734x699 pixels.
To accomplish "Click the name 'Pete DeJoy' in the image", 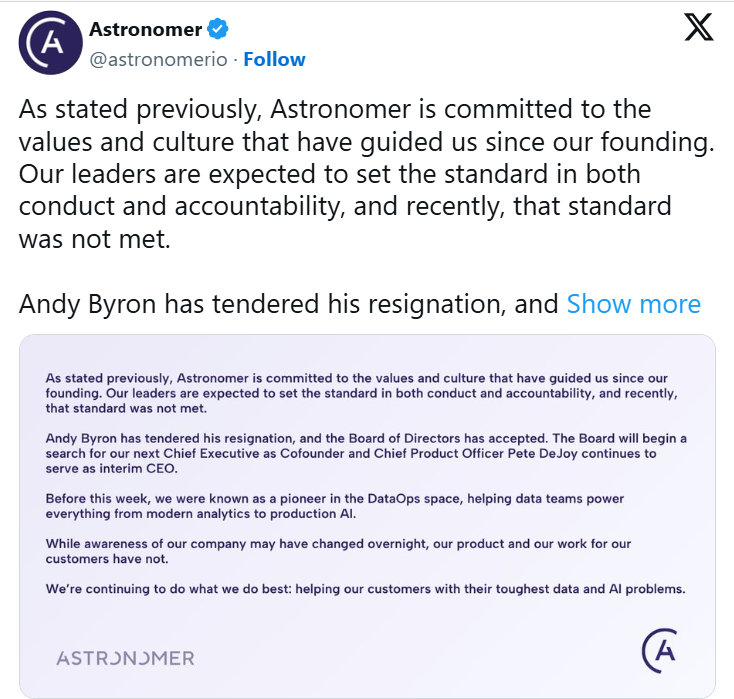I will click(x=577, y=453).
